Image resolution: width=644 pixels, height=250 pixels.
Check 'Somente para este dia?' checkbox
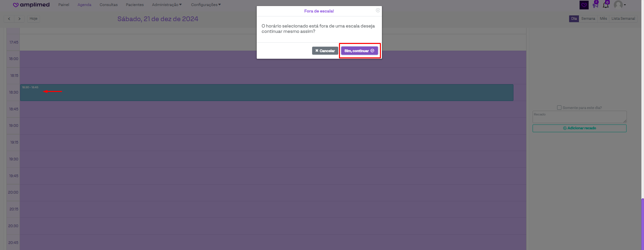(x=559, y=108)
